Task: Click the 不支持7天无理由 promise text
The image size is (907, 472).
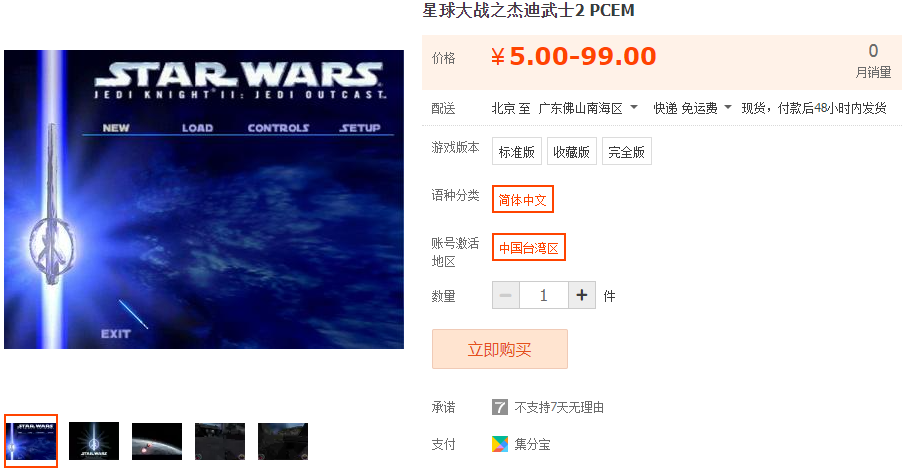Action: [x=559, y=407]
